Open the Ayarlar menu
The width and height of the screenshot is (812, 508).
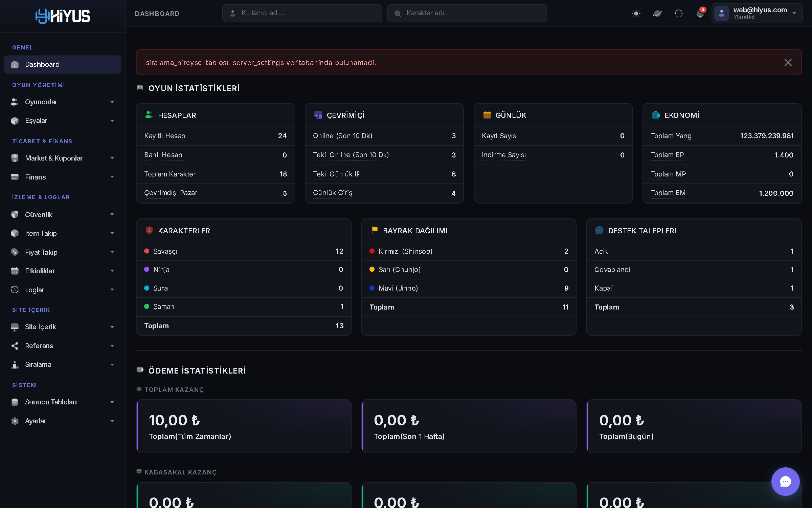point(63,421)
